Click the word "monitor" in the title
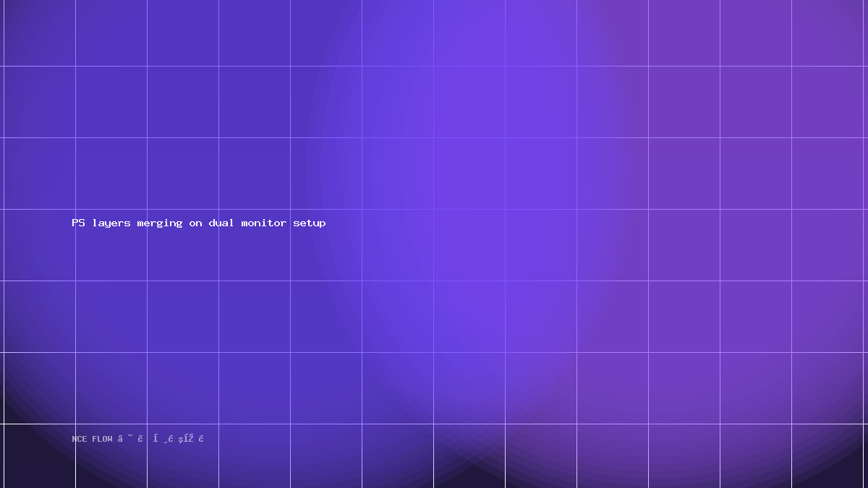The height and width of the screenshot is (488, 868). tap(264, 223)
